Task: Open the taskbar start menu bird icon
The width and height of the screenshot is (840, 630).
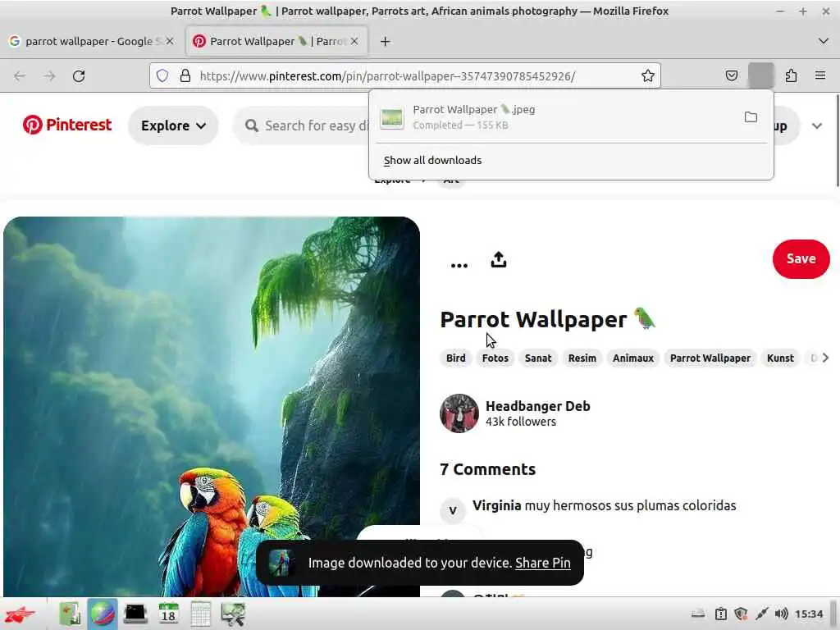Action: 21,614
